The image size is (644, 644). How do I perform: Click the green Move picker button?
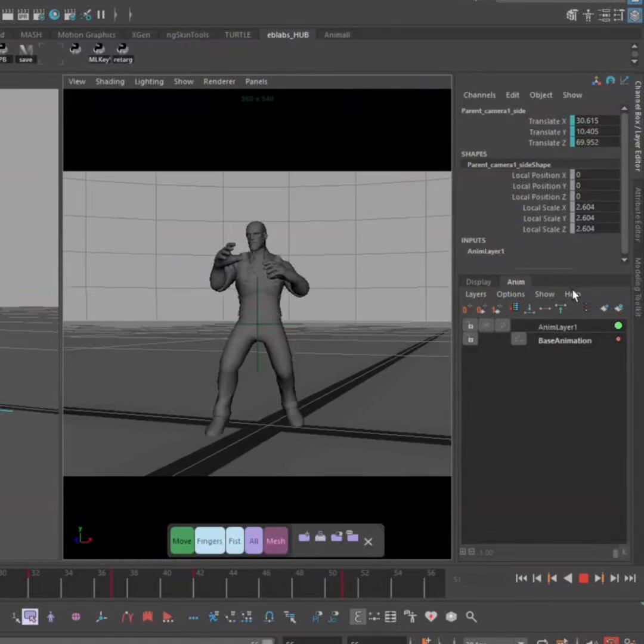click(182, 541)
